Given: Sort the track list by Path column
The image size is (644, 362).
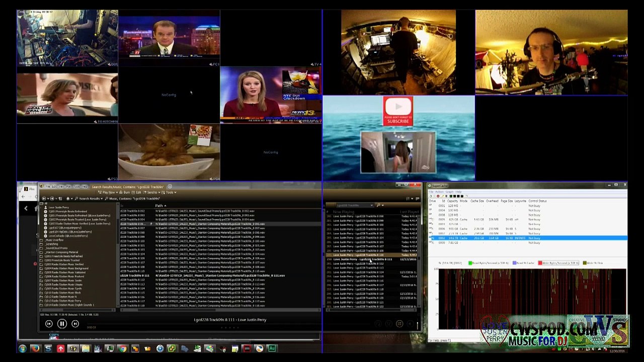Looking at the screenshot, I should (x=160, y=206).
